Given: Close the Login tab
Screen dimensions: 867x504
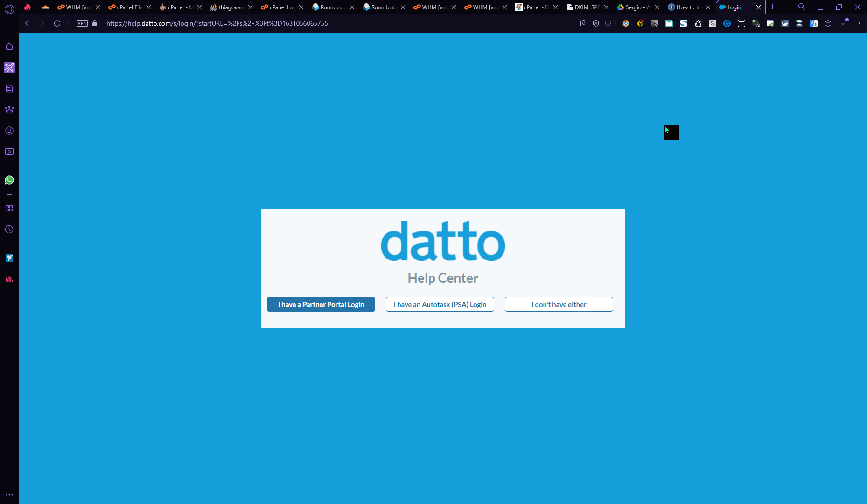Looking at the screenshot, I should 758,7.
